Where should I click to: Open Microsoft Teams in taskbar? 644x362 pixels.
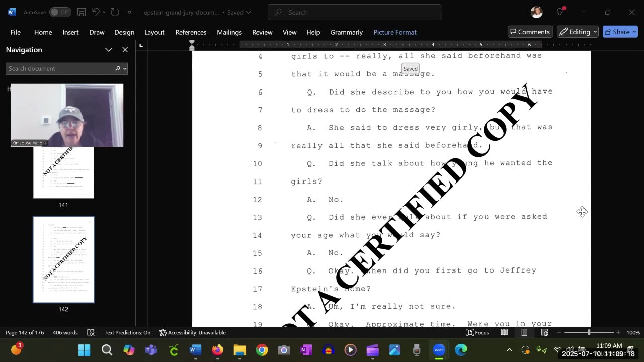pos(151,350)
